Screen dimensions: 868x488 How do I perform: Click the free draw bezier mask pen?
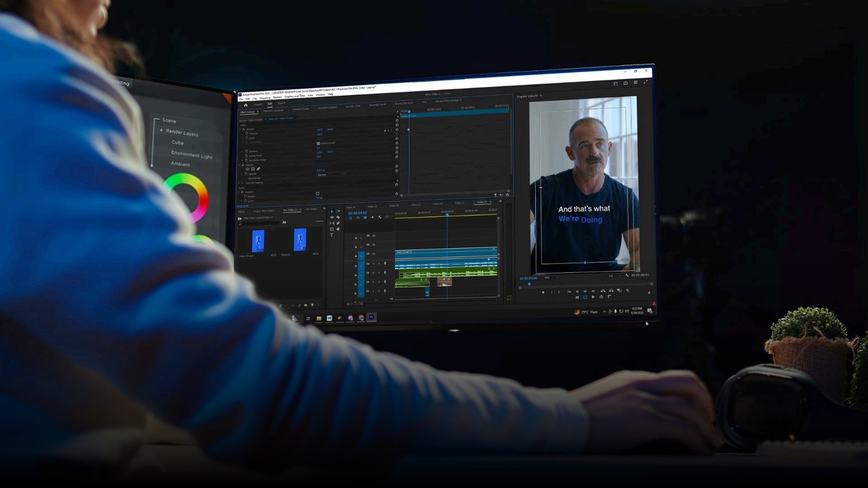258,169
